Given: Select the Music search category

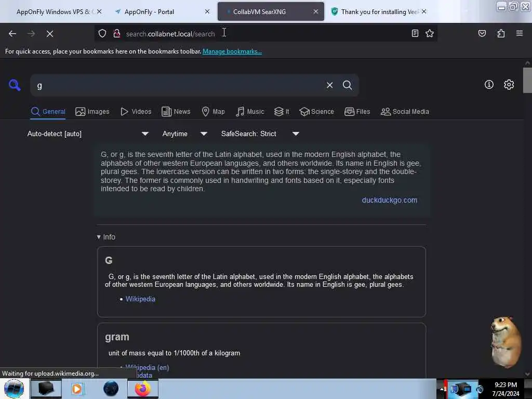Looking at the screenshot, I should click(x=250, y=112).
